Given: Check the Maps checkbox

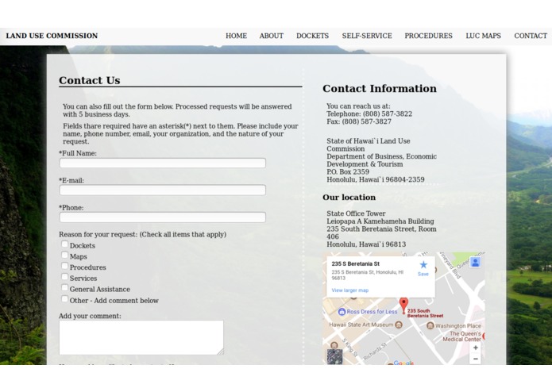Looking at the screenshot, I should tap(65, 255).
